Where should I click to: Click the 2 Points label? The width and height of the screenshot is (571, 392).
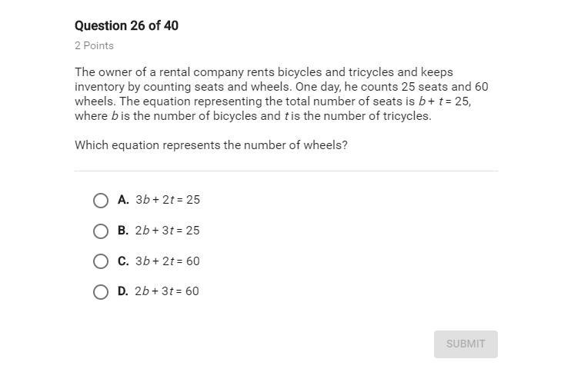pos(94,45)
